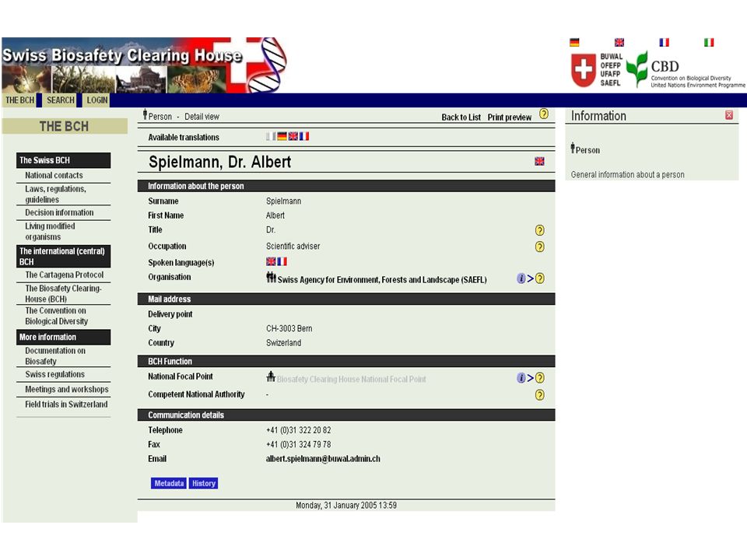Select The Swiss BCH menu section

tap(63, 160)
